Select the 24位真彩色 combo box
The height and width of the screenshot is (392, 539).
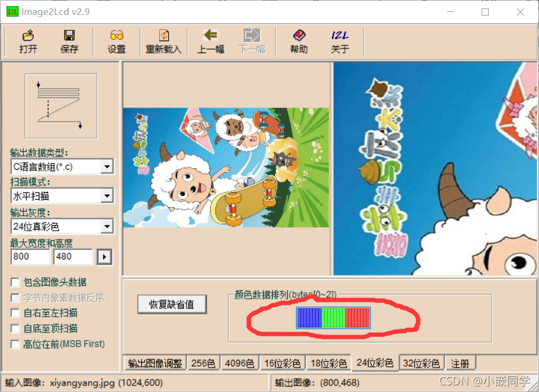click(x=62, y=226)
